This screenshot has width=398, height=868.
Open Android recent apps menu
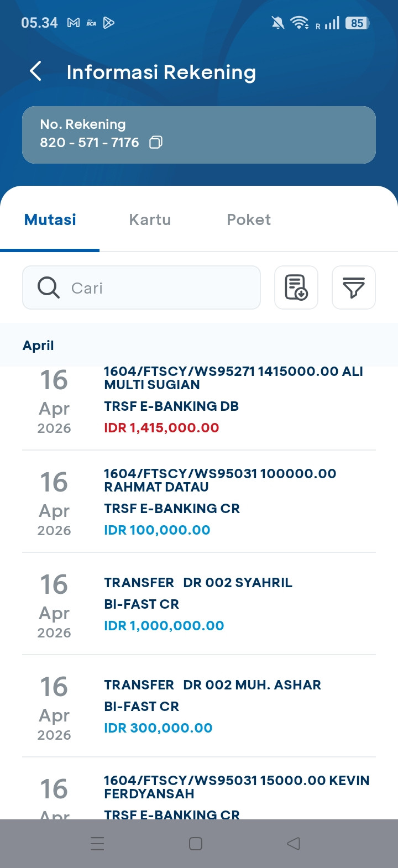97,843
